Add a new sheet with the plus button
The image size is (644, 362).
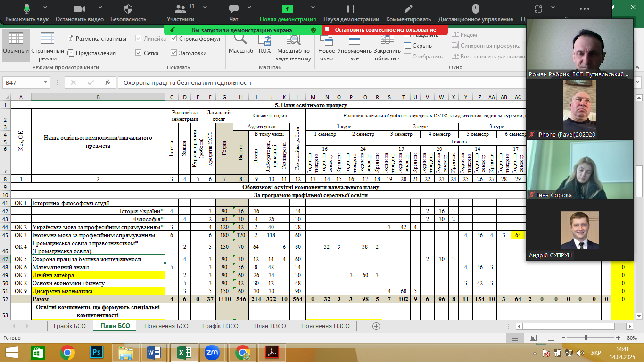tap(376, 326)
